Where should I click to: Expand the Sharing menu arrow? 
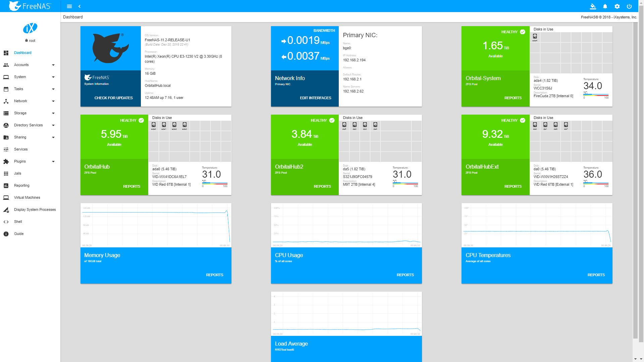click(x=53, y=137)
